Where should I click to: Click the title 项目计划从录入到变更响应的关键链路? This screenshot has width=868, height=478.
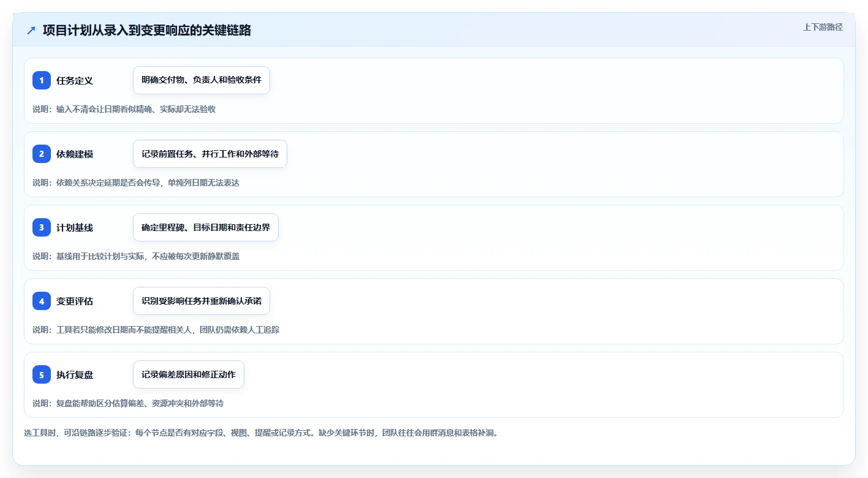(147, 30)
